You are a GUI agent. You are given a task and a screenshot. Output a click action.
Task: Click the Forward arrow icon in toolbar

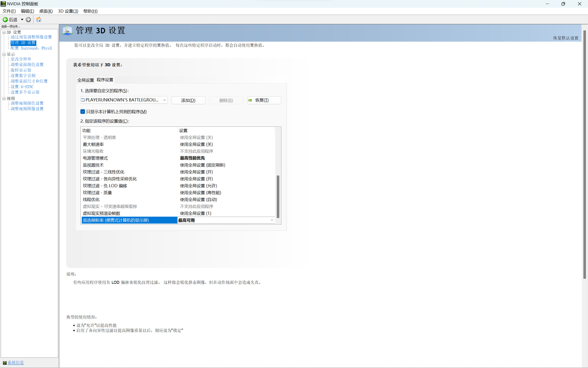click(28, 19)
